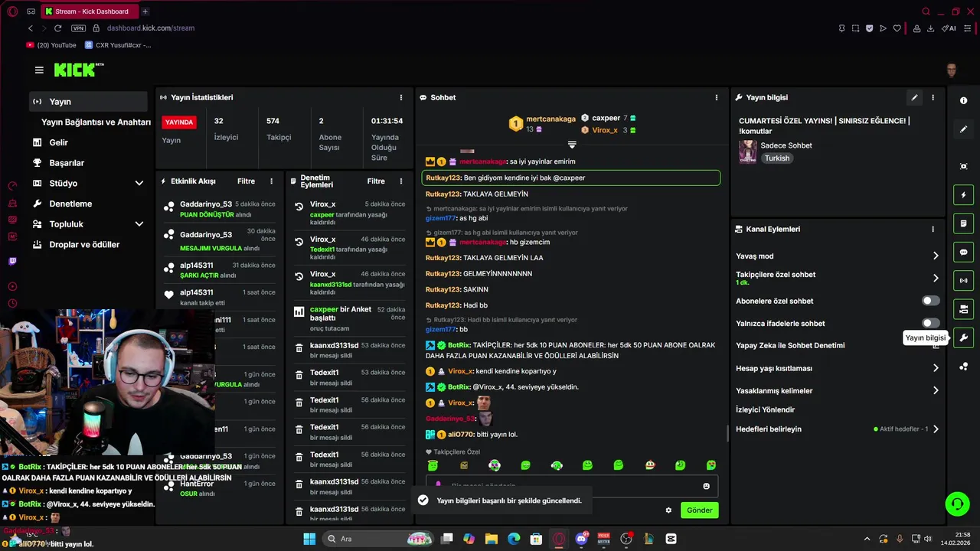Screen dimensions: 980x551
Task: Expand Hesap yaşı kısıtlaması chevron
Action: click(x=936, y=368)
